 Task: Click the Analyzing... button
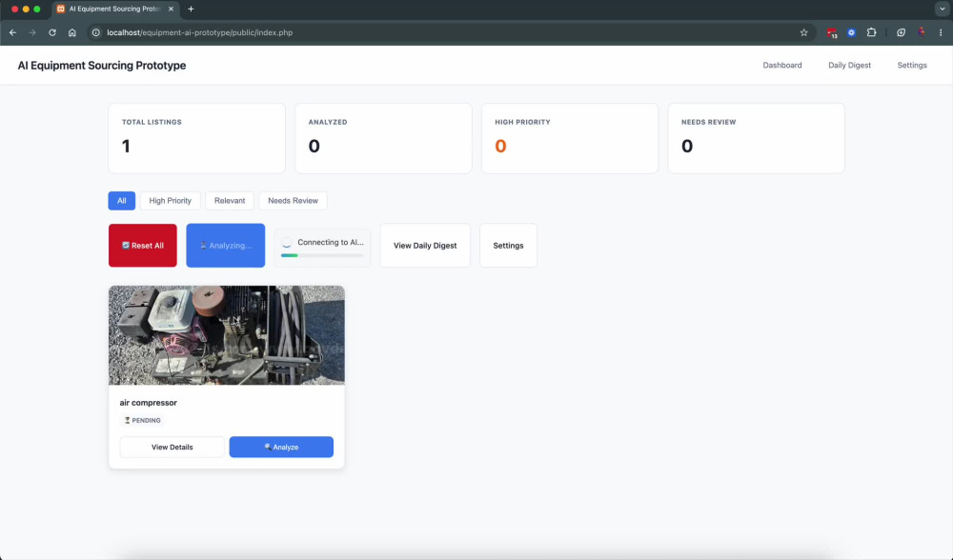[226, 246]
